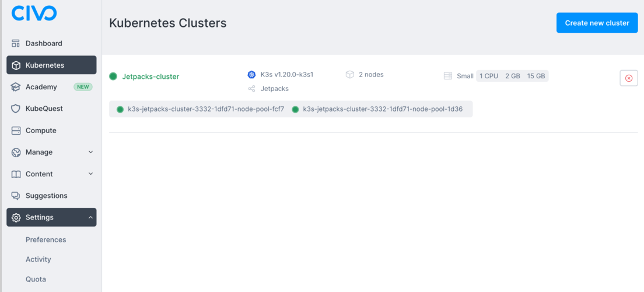Open the Jetpacks-cluster link

tap(150, 77)
